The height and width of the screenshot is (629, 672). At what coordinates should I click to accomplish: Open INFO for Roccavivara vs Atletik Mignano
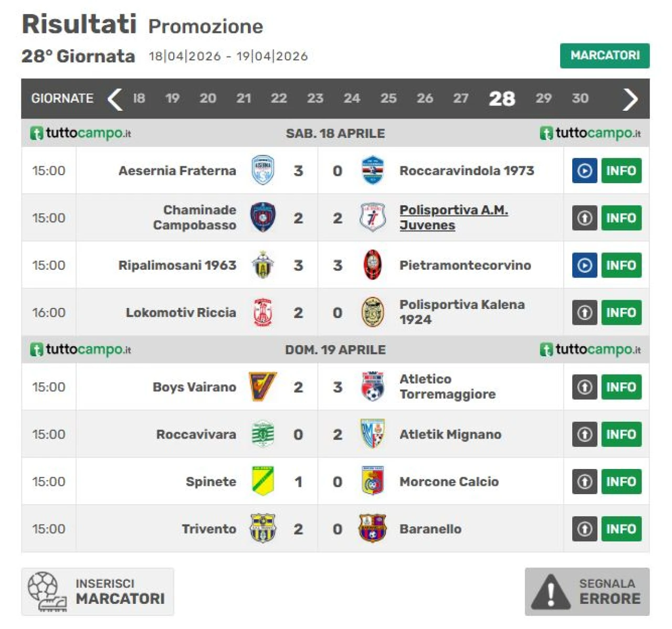click(621, 434)
